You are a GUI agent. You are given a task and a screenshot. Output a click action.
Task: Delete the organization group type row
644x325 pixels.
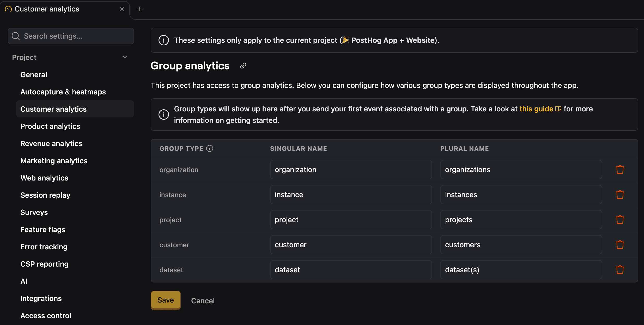pos(620,170)
